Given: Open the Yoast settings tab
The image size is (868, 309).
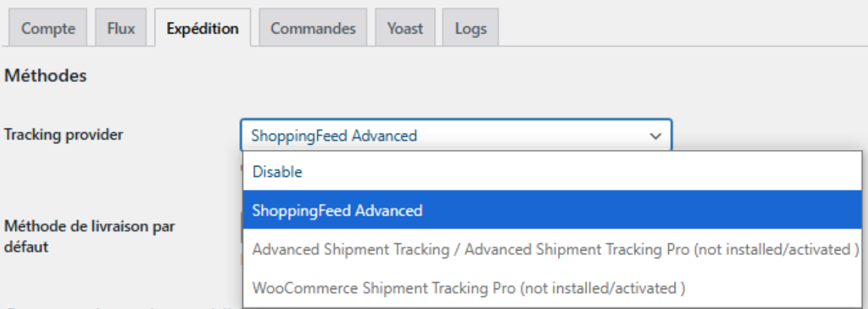Looking at the screenshot, I should 406,28.
